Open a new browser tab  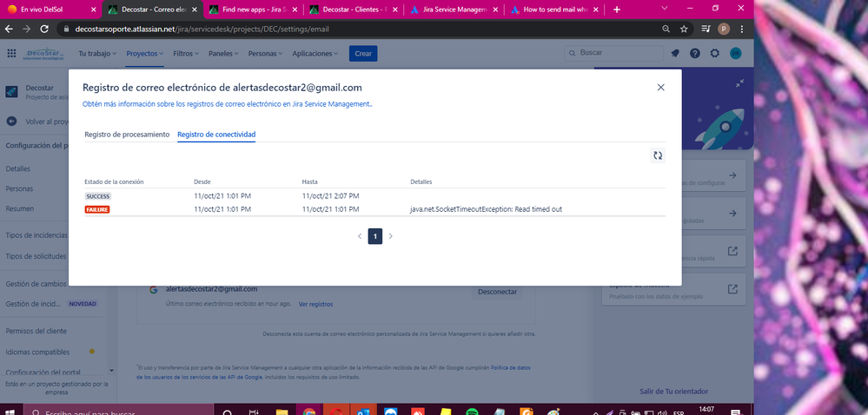[617, 10]
